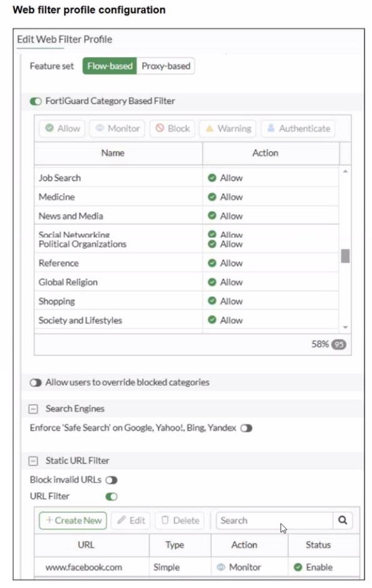Click scrollbar down arrow in category list
Viewport: 372px width, 588px height.
click(x=345, y=327)
